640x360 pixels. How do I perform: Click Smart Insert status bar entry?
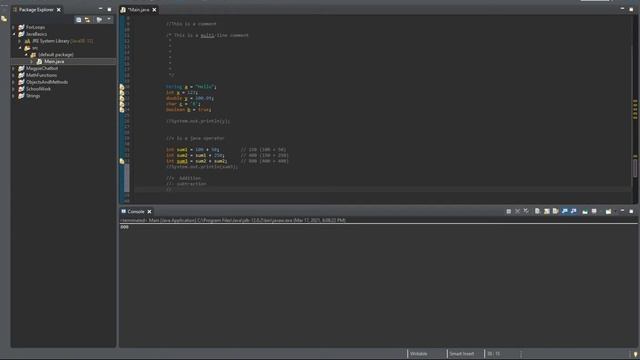coord(462,354)
